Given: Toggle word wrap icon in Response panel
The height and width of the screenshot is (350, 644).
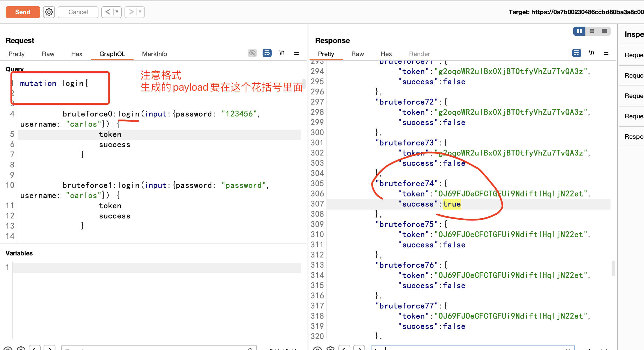Looking at the screenshot, I should (576, 53).
